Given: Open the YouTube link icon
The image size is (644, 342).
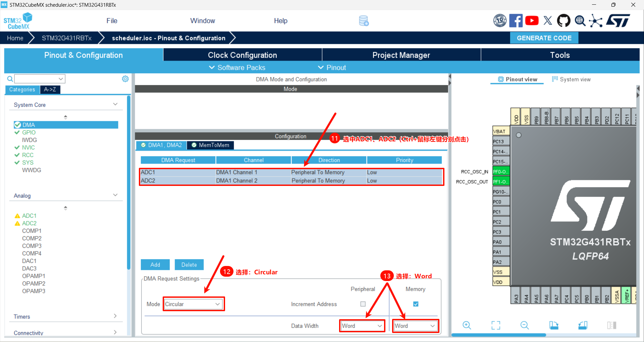Looking at the screenshot, I should pos(532,21).
